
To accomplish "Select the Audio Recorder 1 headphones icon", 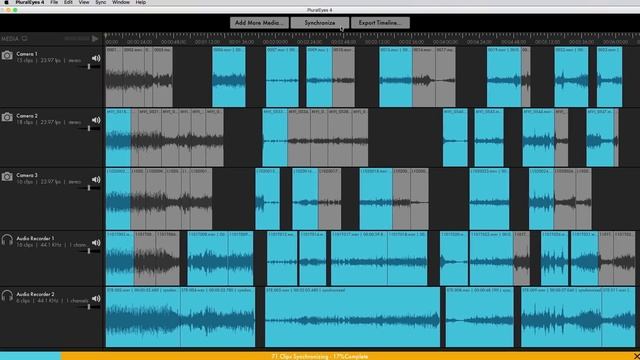I will 7,240.
